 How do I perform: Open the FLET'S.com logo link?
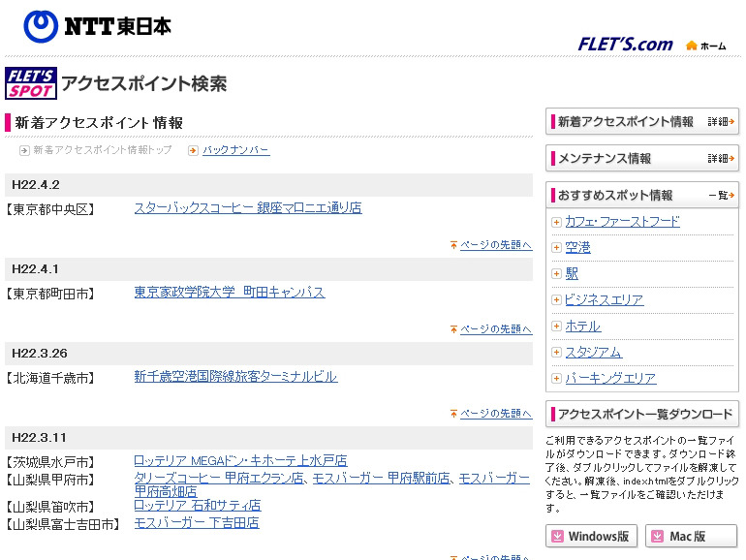pyautogui.click(x=625, y=45)
